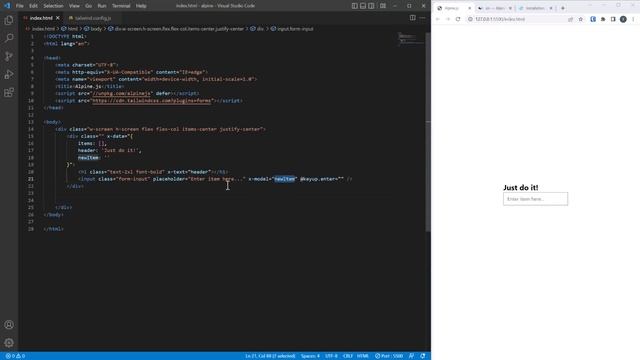Close the Installation browser tab
This screenshot has width=640, height=360.
[x=551, y=8]
